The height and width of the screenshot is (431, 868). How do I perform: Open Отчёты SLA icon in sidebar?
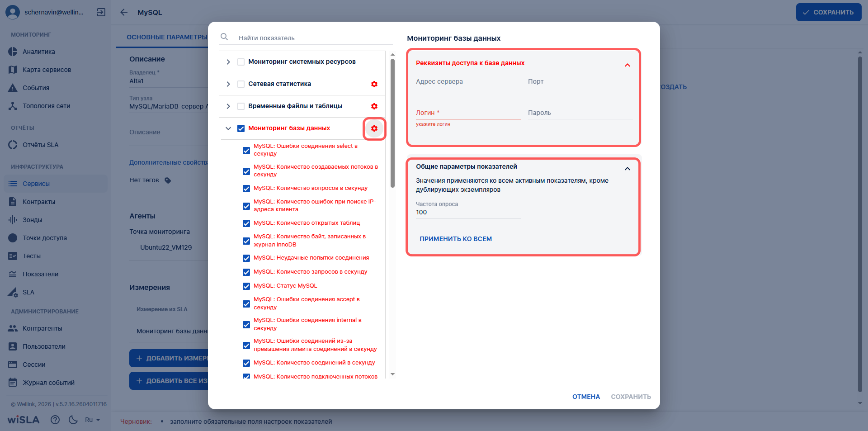(x=13, y=145)
